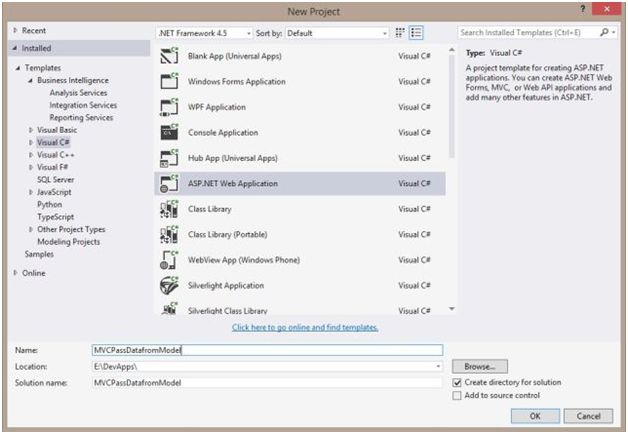Screen dimensions: 628x434
Task: Switch to medium icons view
Action: pyautogui.click(x=400, y=33)
